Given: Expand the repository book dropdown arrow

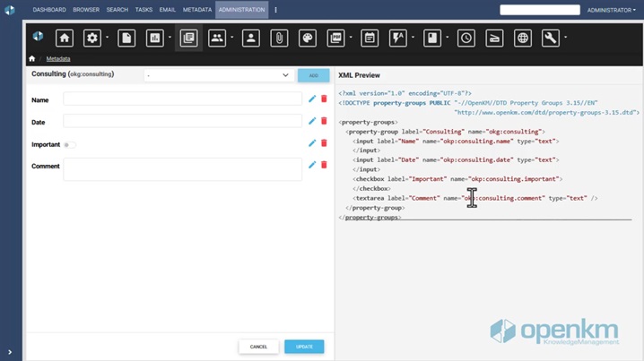Looking at the screenshot, I should pos(448,38).
